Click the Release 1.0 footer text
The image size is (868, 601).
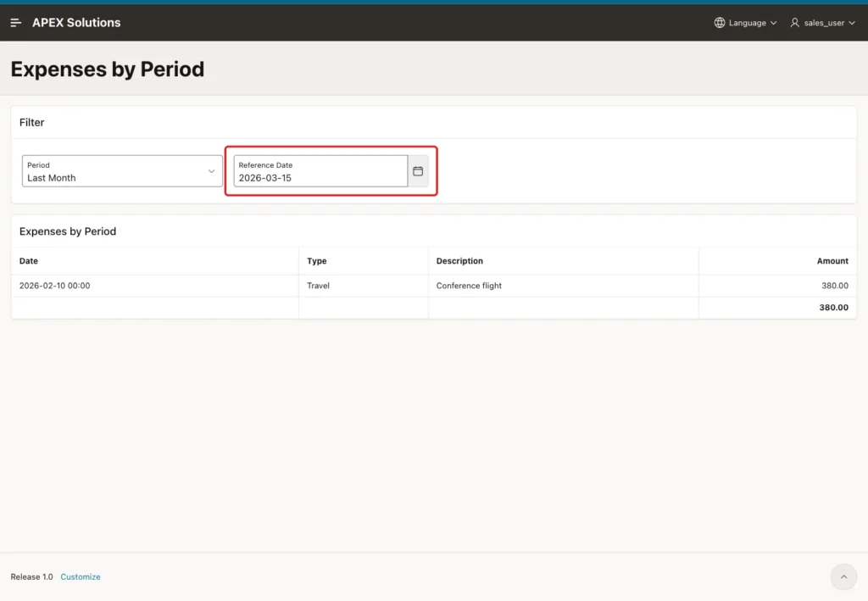[31, 576]
